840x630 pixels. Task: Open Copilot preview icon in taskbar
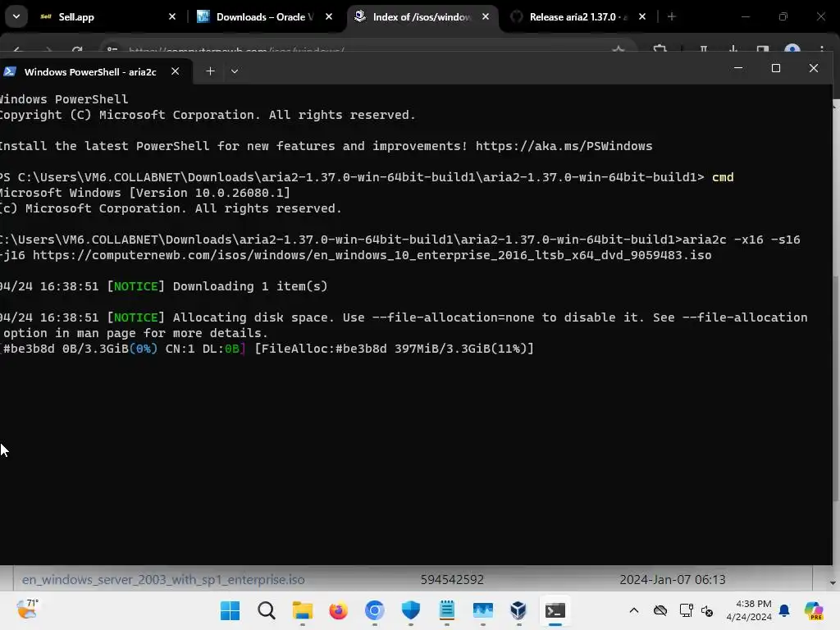[814, 610]
